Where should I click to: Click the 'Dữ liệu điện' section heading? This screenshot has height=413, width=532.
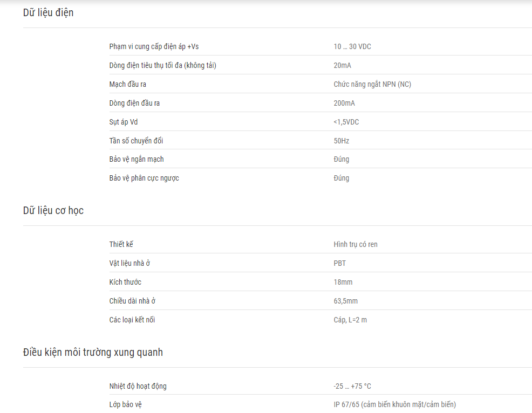[48, 13]
